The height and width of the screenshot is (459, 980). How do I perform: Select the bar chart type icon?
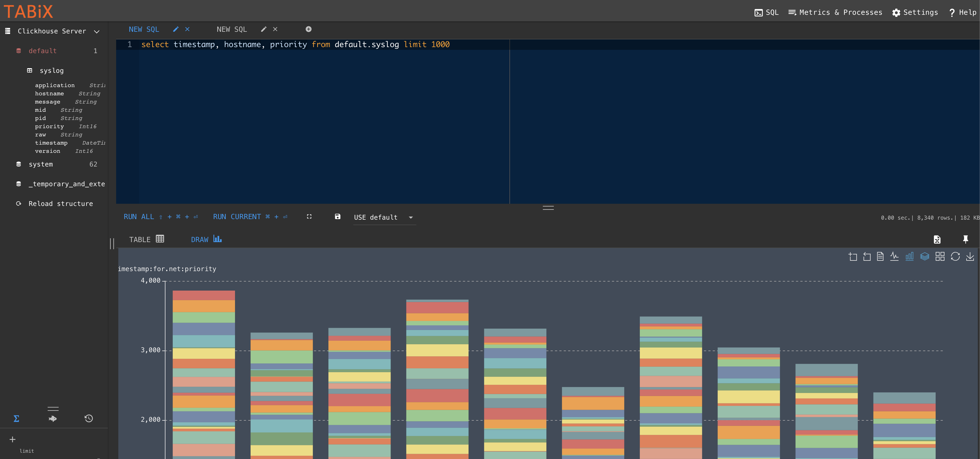click(909, 257)
